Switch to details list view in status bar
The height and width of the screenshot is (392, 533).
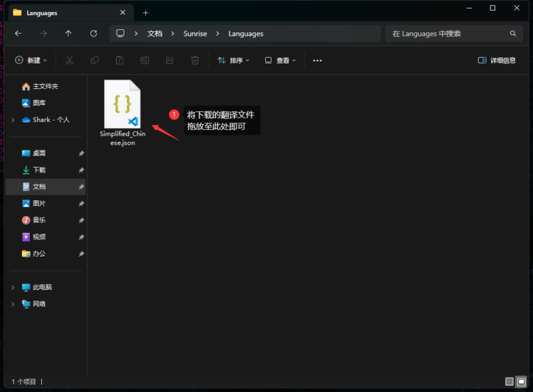(509, 381)
